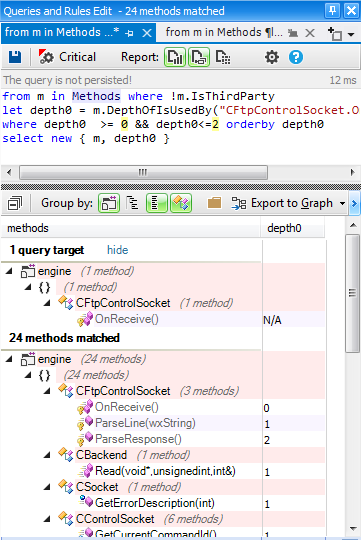Open query settings gear icon
This screenshot has width=361, height=540.
pyautogui.click(x=272, y=57)
